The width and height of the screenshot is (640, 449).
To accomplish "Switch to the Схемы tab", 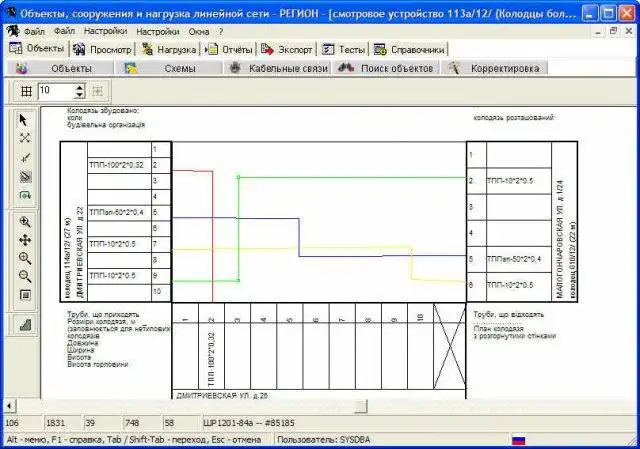I will [169, 68].
